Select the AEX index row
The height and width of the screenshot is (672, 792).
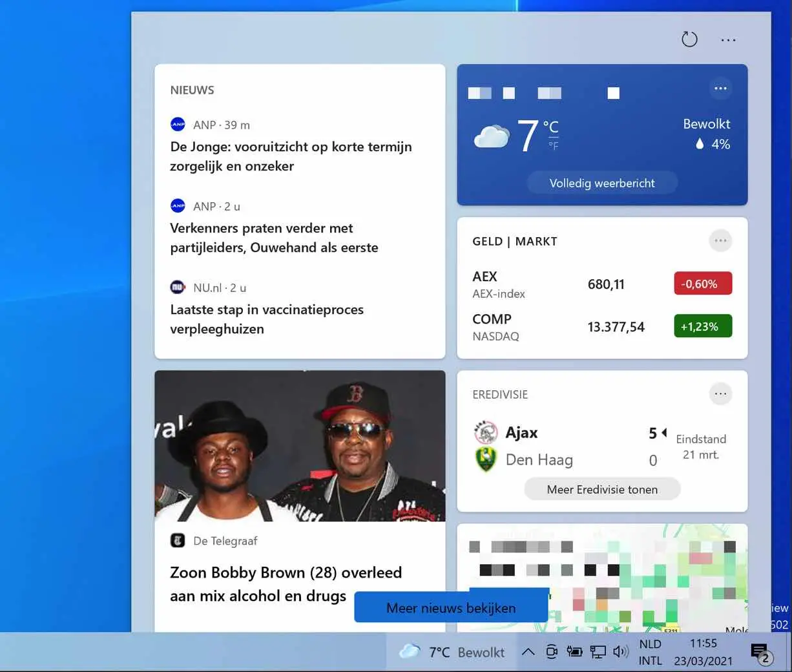coord(602,284)
